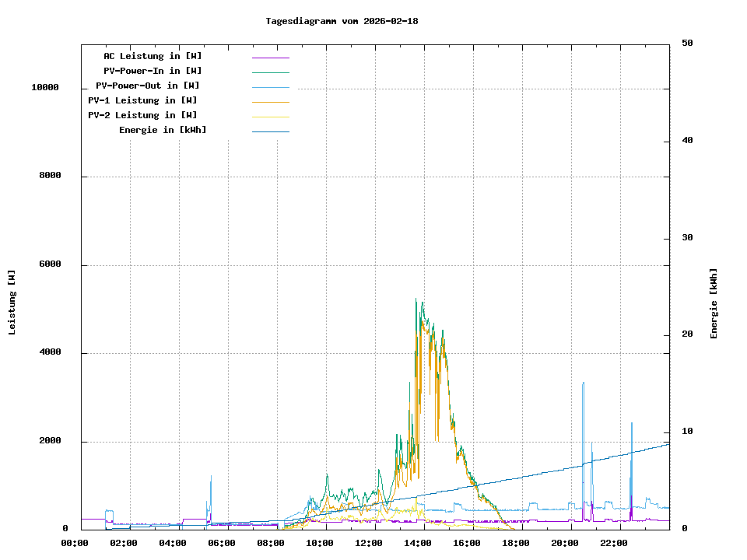Click the 6000 value on the left axis
This screenshot has height=560, width=747.
[x=50, y=265]
